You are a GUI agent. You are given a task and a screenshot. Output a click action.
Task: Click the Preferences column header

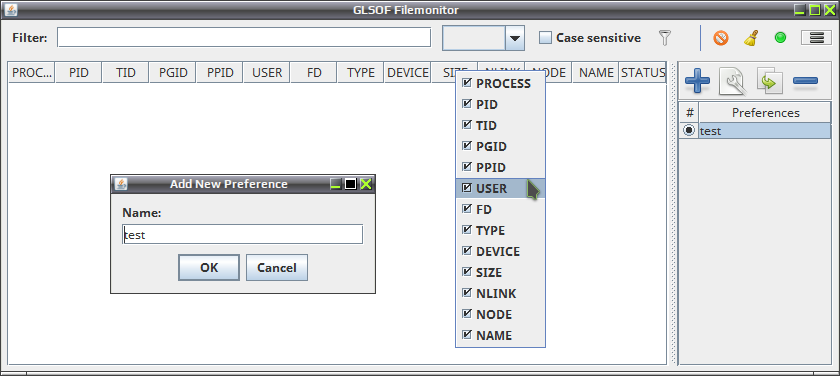click(766, 112)
